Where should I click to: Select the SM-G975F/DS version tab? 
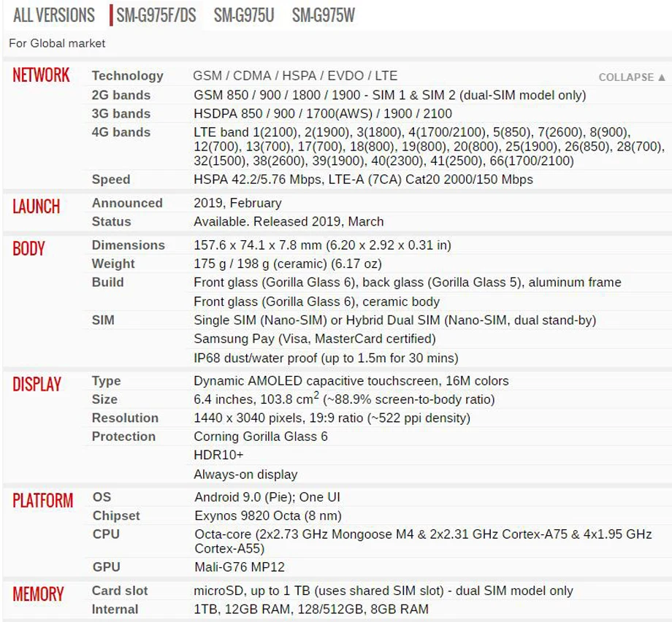click(156, 15)
